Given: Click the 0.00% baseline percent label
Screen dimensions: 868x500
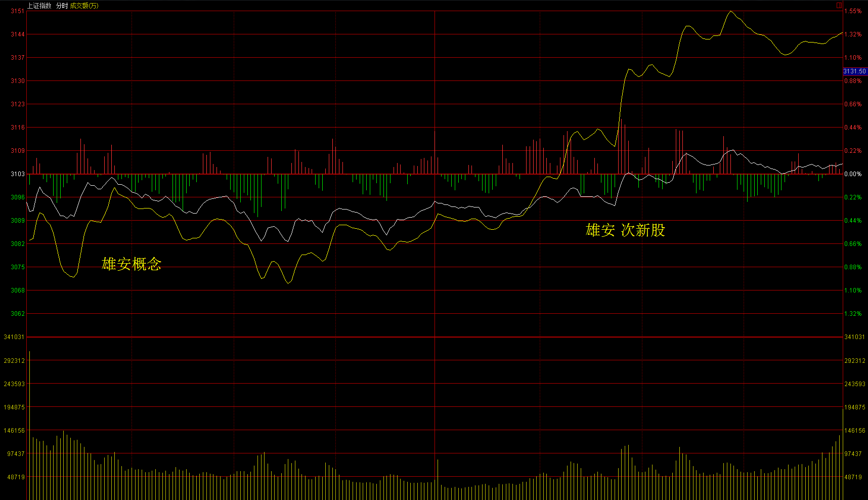Looking at the screenshot, I should tap(853, 174).
